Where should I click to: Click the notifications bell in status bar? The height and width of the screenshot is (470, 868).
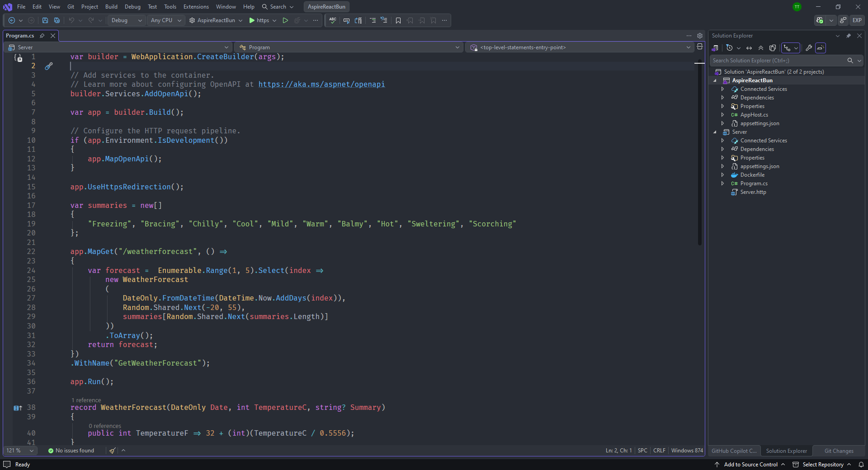click(x=861, y=465)
